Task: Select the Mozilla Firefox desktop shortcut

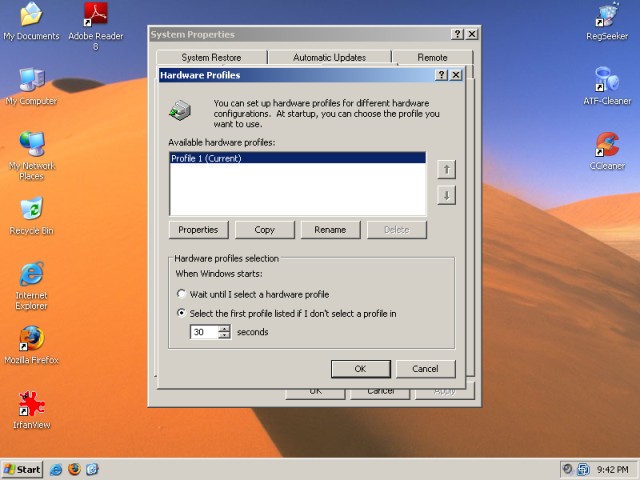Action: click(x=31, y=345)
